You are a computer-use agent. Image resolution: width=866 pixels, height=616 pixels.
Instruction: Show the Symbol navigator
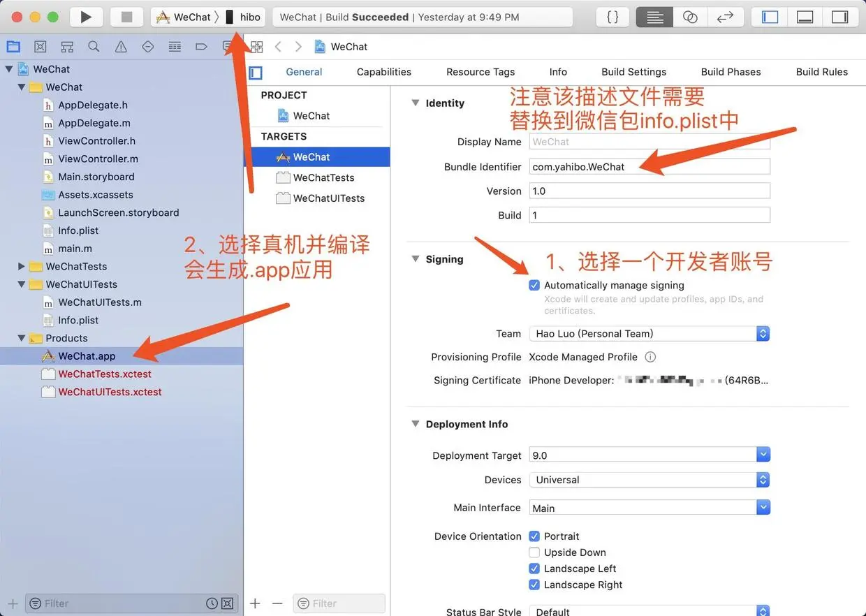[x=67, y=47]
